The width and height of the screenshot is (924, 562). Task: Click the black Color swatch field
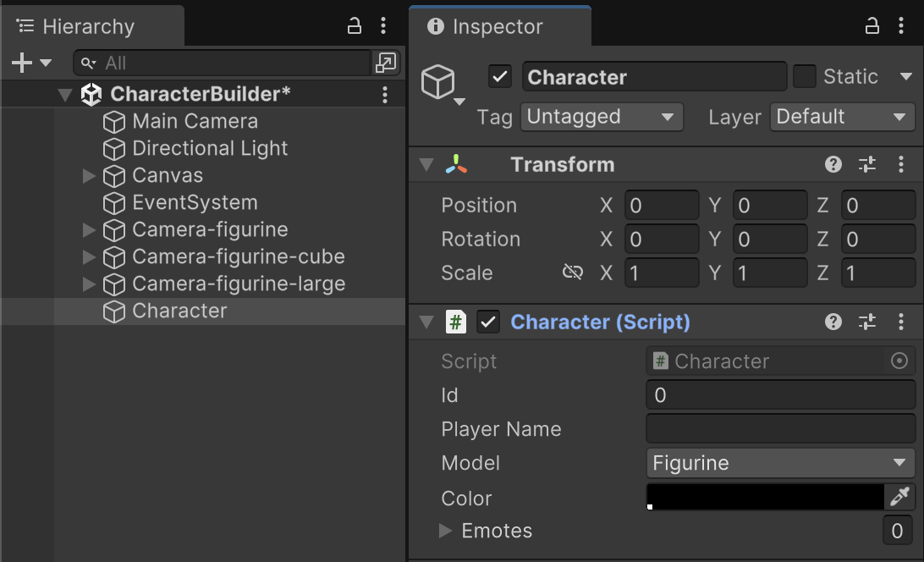pos(765,497)
